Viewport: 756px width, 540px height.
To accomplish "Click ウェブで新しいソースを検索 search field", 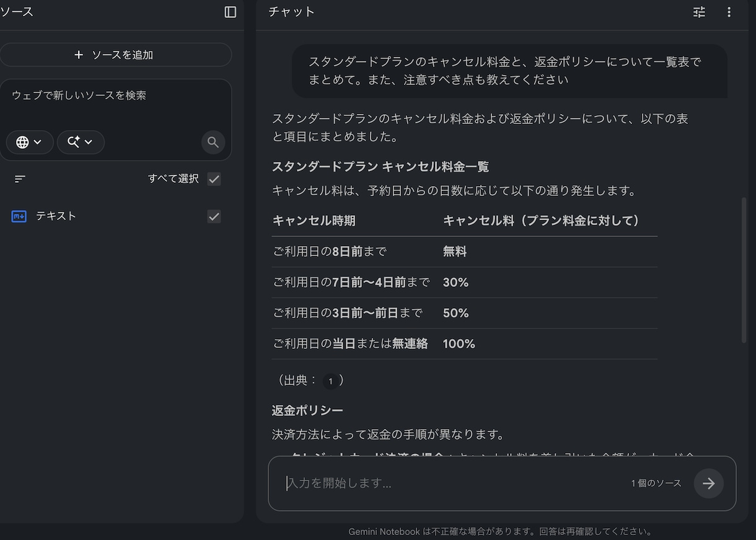I will tap(115, 95).
